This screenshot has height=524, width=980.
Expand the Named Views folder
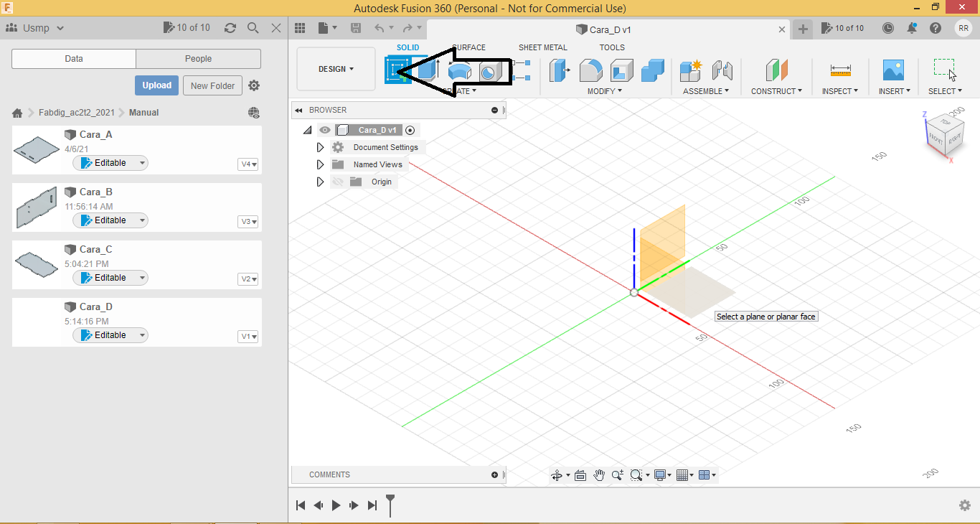tap(320, 164)
